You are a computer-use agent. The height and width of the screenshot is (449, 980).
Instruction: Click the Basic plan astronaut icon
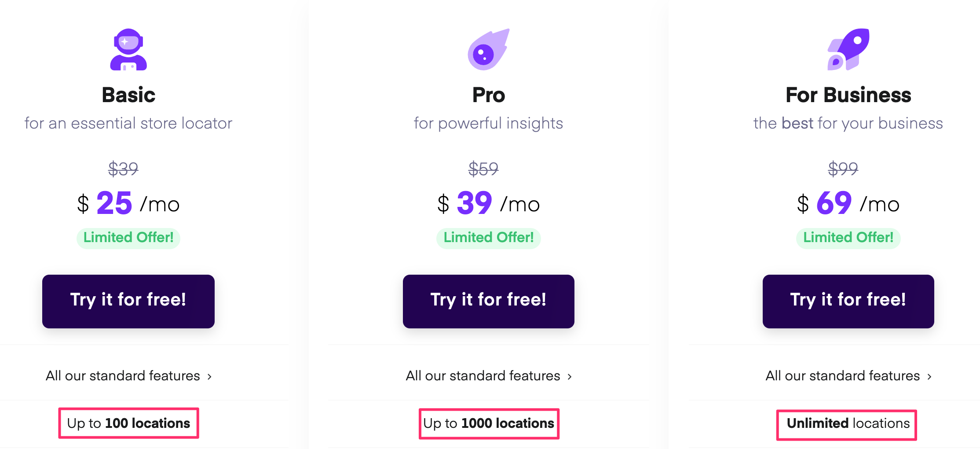point(128,49)
